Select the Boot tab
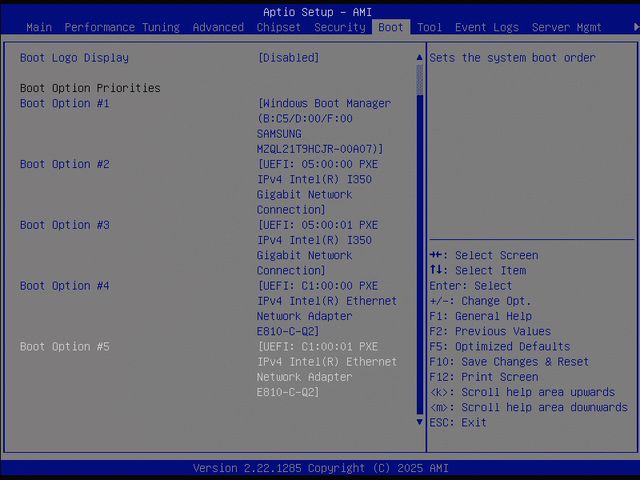The image size is (640, 480). (391, 27)
